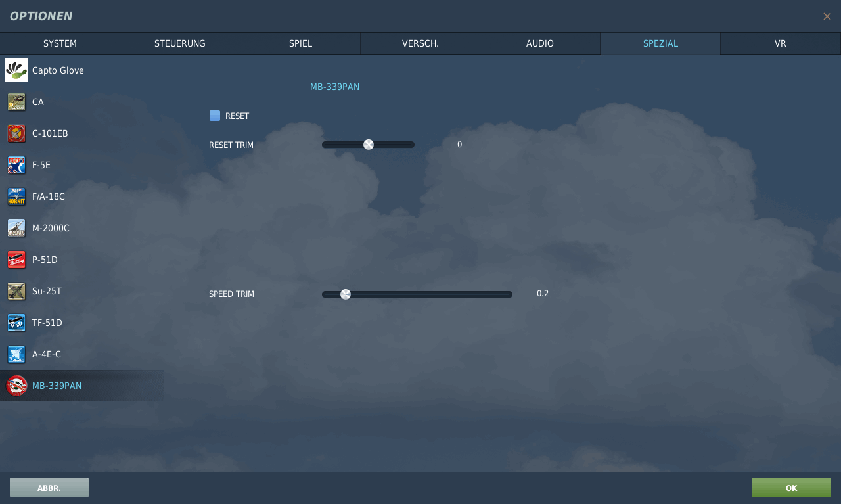
Task: Click the CA Combined Arms icon
Action: (16, 102)
